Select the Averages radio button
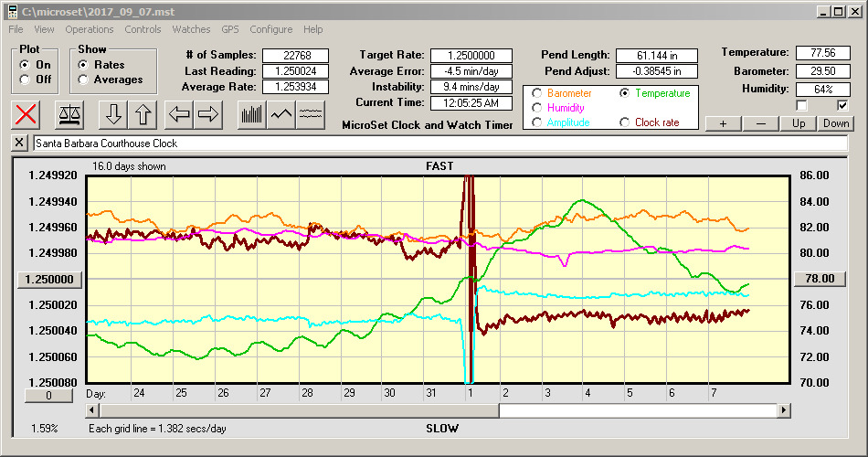Viewport: 868px width, 457px height. (x=84, y=80)
